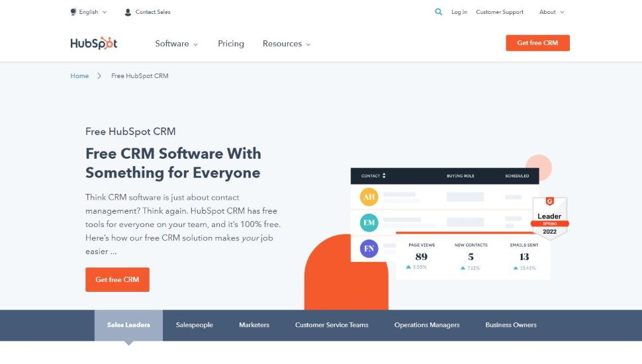The image size is (642, 364).
Task: Click the globe language icon
Action: 73,12
